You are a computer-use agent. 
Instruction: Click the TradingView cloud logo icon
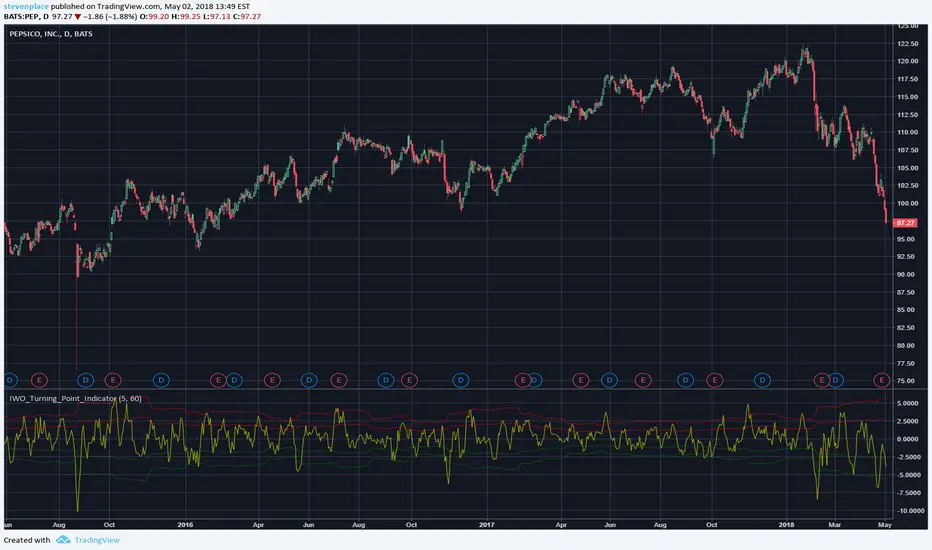[x=63, y=540]
